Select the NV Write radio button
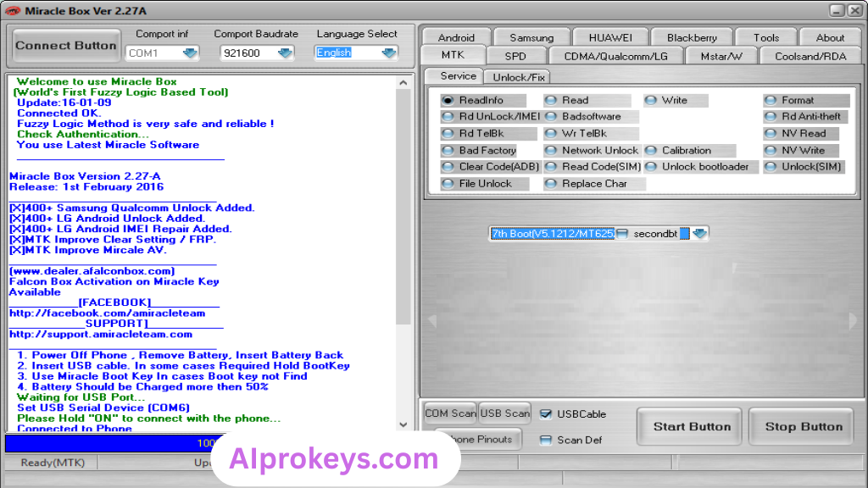868x488 pixels. 800,151
